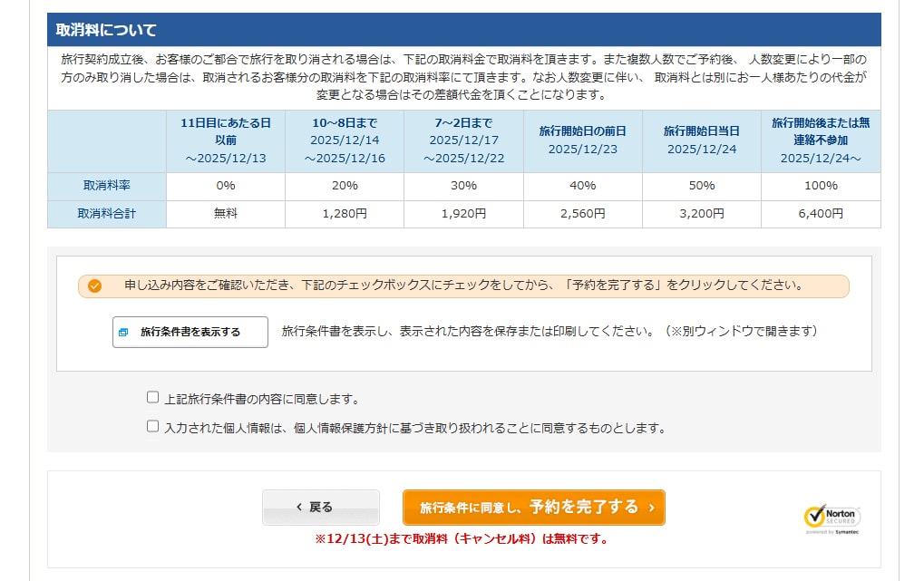This screenshot has height=581, width=924.
Task: Select the 取消料率 row header
Action: (x=107, y=186)
